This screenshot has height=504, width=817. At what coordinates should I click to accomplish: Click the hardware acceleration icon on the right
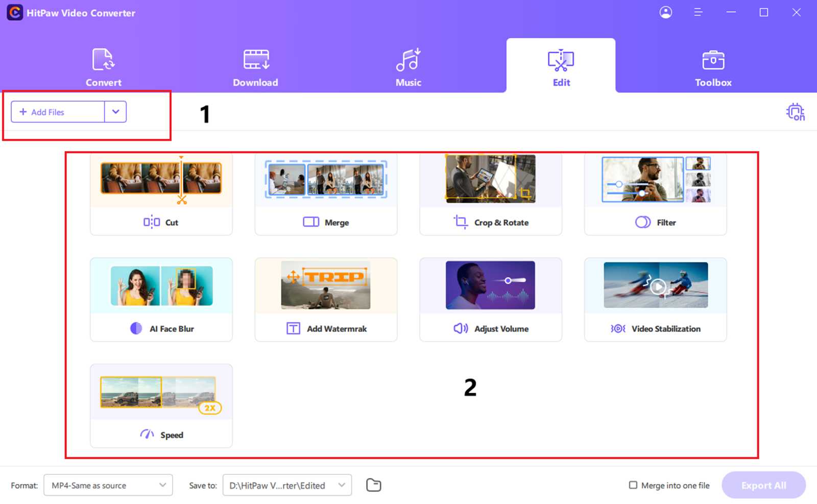click(x=795, y=112)
